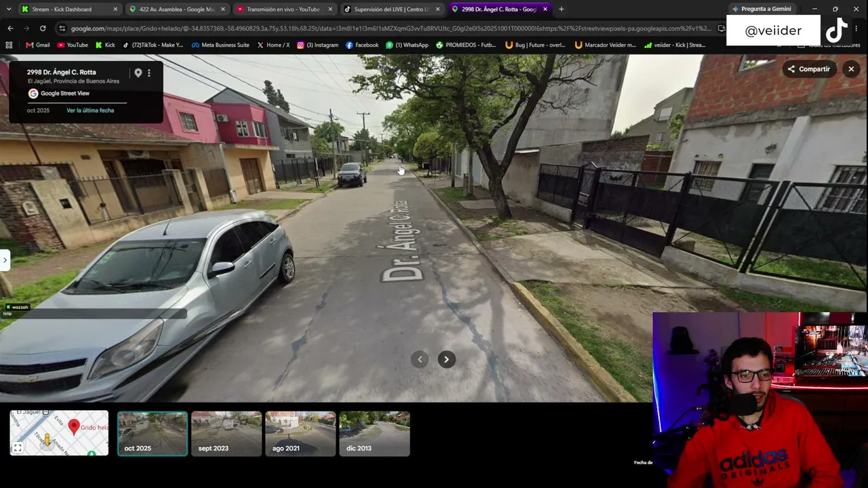The image size is (868, 488).
Task: Open the Home / X bookmark
Action: tap(273, 45)
